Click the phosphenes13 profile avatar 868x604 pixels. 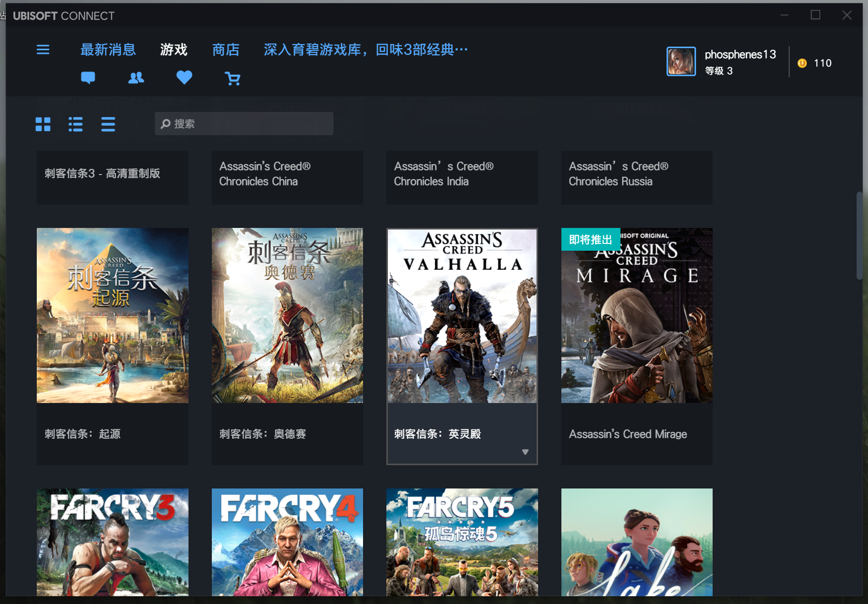[x=681, y=62]
